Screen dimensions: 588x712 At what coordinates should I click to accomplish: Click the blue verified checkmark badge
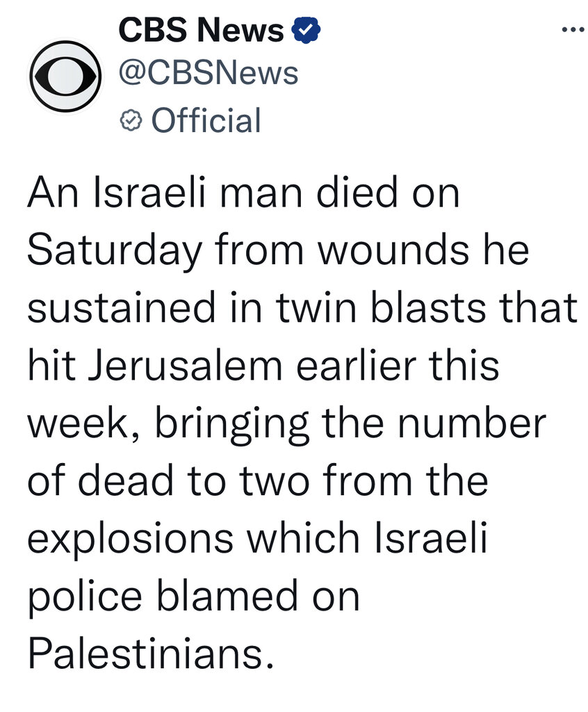pos(306,30)
